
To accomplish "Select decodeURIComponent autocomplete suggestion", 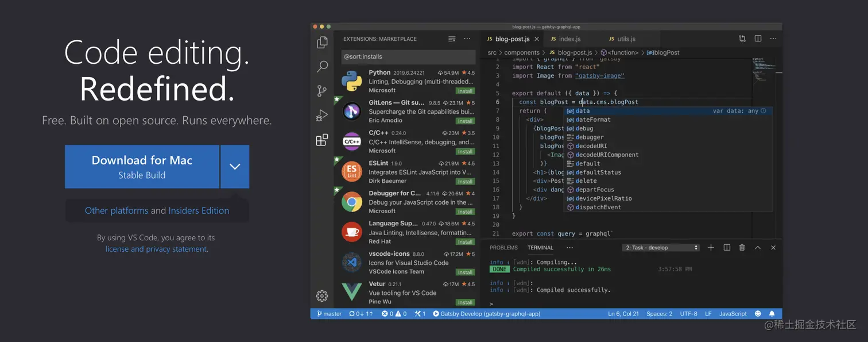I will pos(668,155).
